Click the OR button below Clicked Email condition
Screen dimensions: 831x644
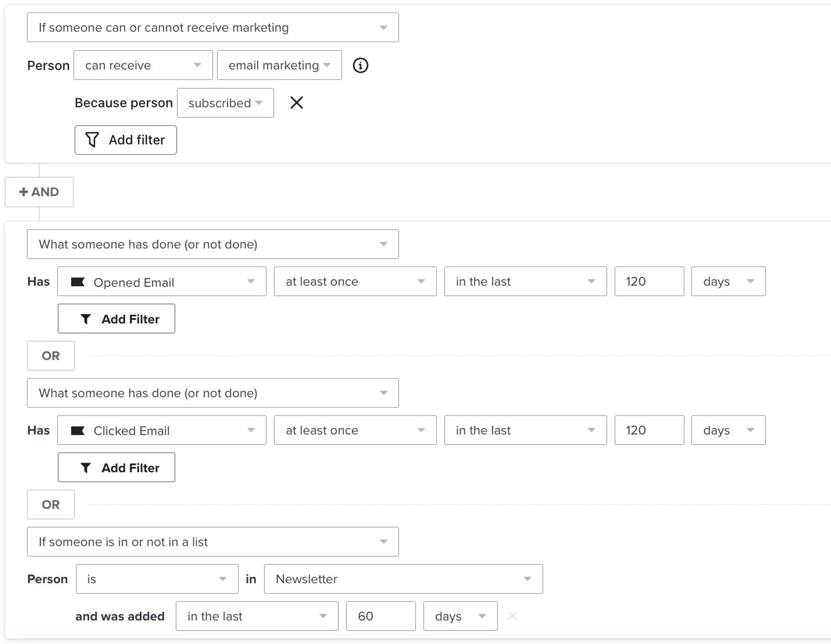pyautogui.click(x=51, y=504)
